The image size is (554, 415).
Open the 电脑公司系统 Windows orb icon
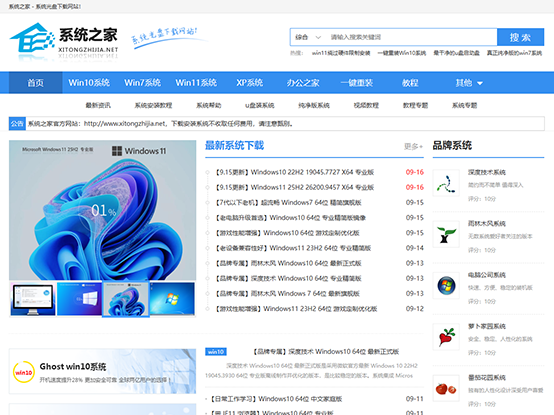pos(446,285)
